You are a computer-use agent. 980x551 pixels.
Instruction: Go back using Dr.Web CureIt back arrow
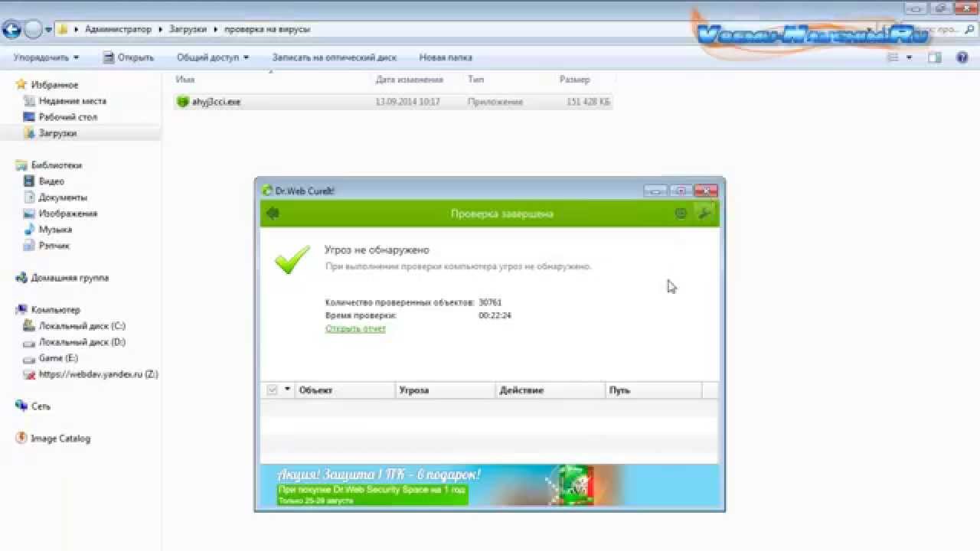[273, 214]
